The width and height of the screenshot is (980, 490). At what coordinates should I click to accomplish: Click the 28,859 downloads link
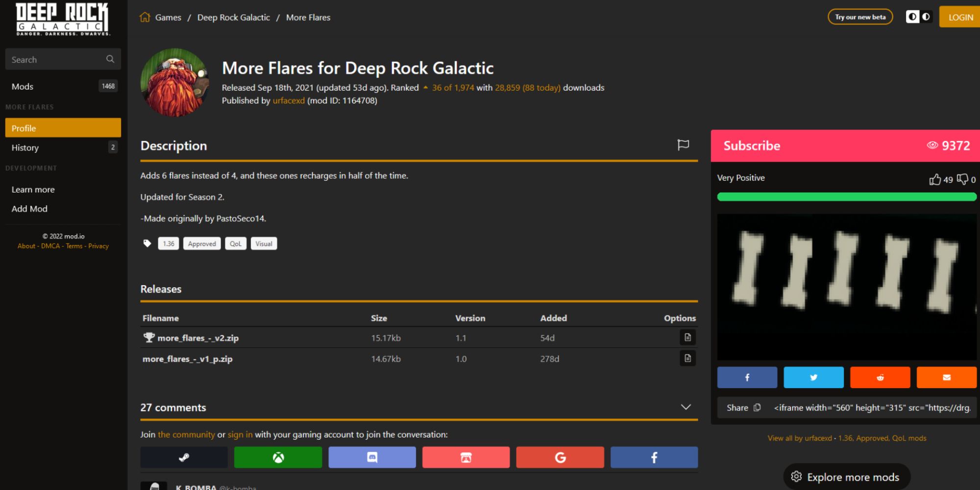pyautogui.click(x=528, y=88)
